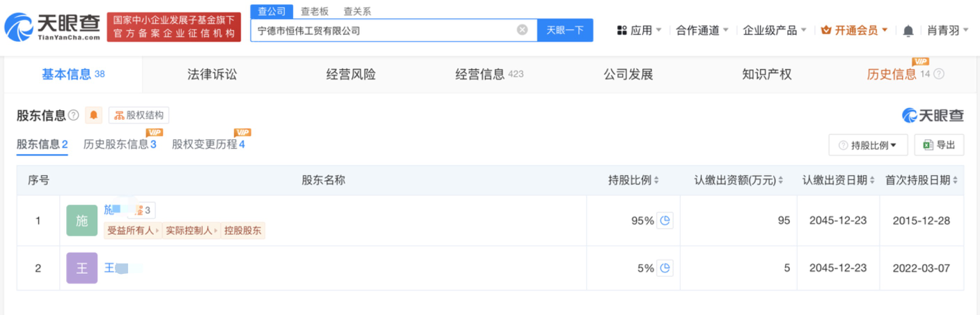The image size is (980, 315).
Task: Open pie chart icon for 95% shareholding
Action: pos(665,220)
